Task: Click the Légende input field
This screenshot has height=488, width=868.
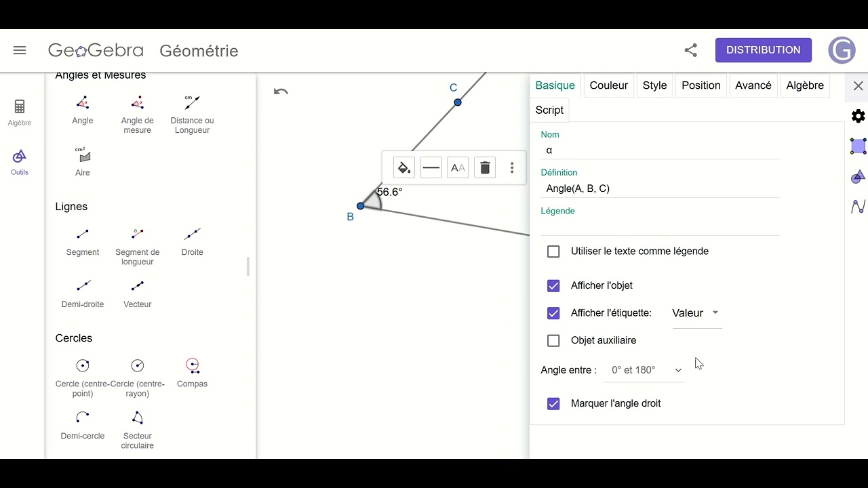Action: [x=660, y=226]
